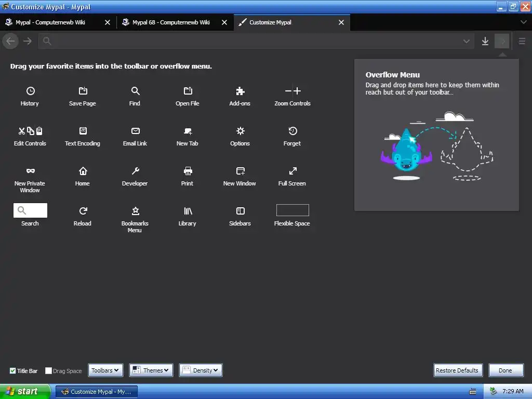Click the Search box widget
This screenshot has height=399, width=532.
(30, 210)
